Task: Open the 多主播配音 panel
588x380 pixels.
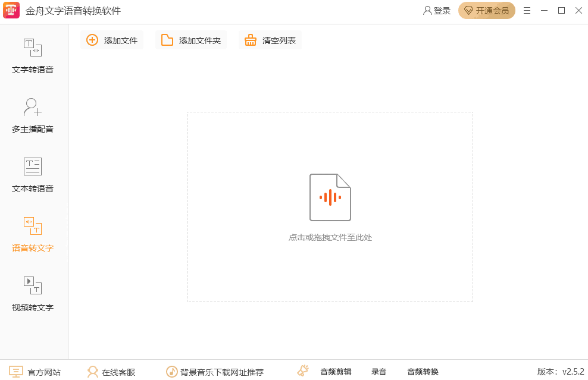Action: point(33,116)
